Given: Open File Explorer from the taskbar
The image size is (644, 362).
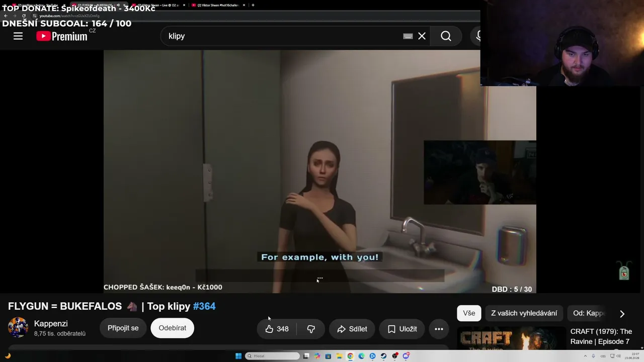Looking at the screenshot, I should pos(339,356).
